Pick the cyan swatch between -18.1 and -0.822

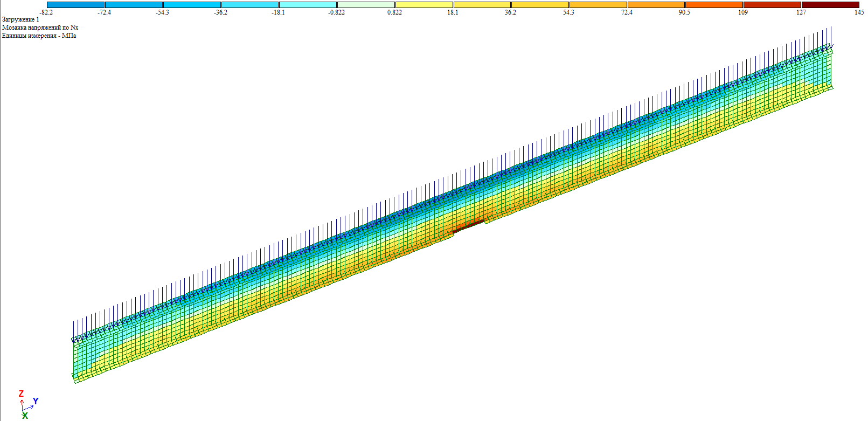308,5
